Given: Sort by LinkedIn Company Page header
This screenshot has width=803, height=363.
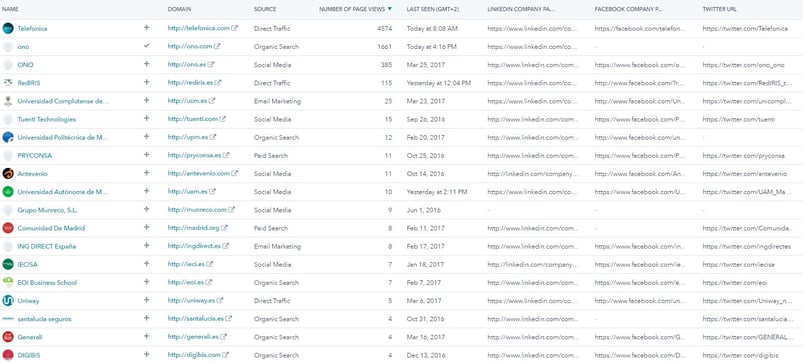Looking at the screenshot, I should [521, 9].
